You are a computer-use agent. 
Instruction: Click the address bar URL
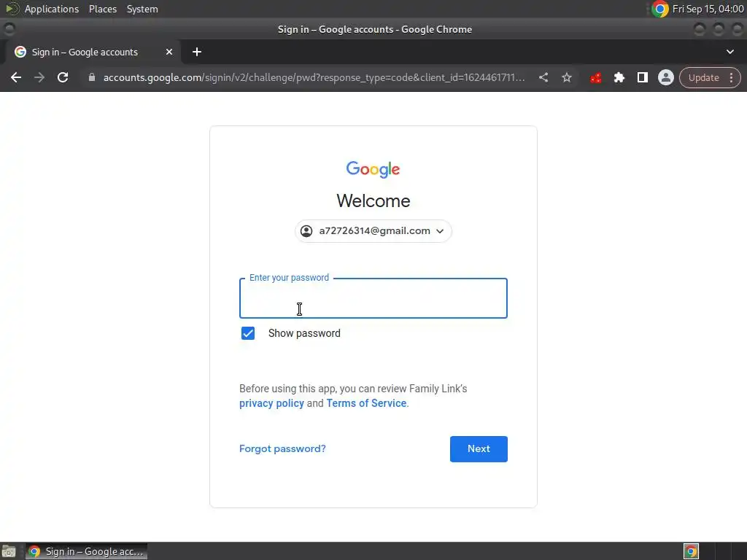[x=314, y=77]
